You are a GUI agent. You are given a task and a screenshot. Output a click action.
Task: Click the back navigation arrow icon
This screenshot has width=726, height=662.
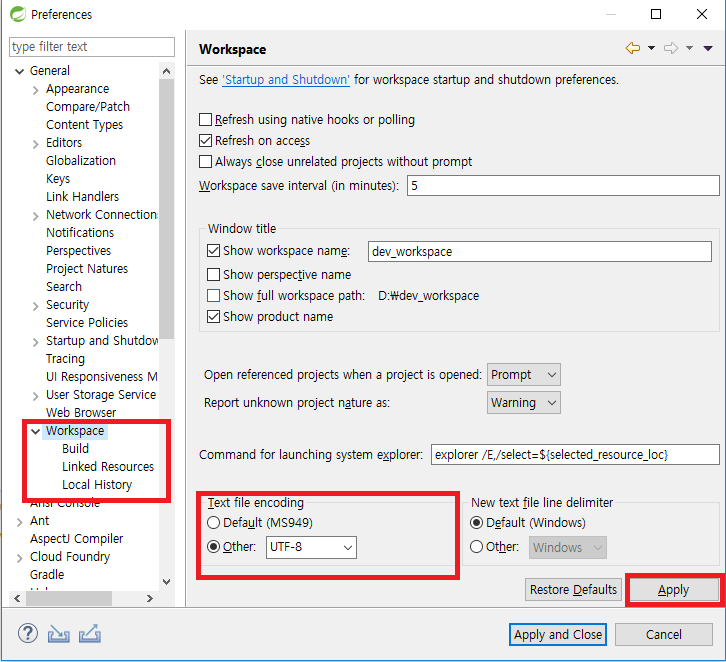[632, 48]
